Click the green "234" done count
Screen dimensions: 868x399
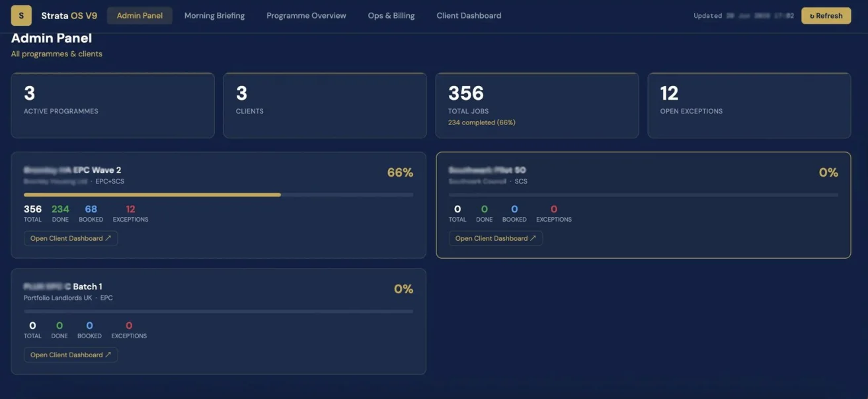point(60,209)
